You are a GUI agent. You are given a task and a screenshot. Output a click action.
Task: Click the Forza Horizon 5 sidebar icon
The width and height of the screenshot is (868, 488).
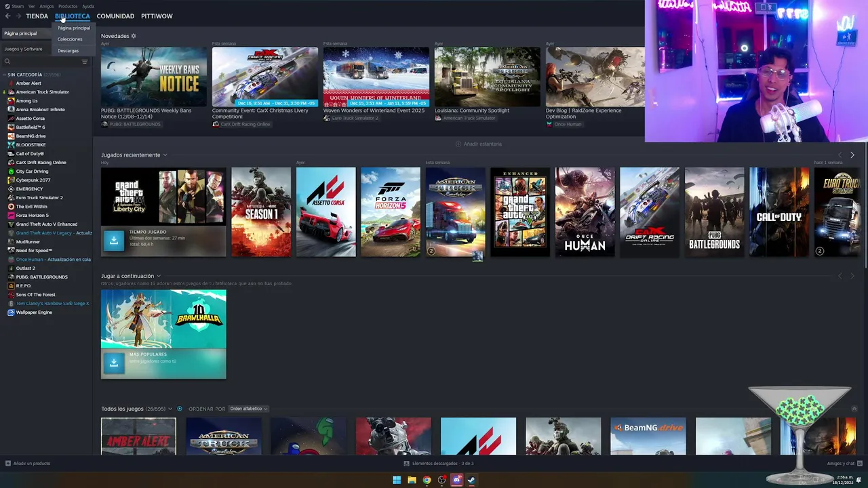[11, 216]
